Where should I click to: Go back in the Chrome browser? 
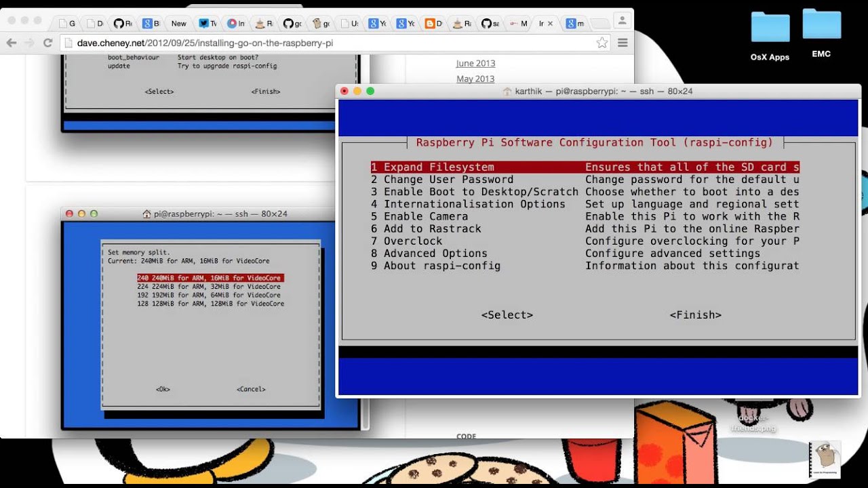tap(12, 43)
